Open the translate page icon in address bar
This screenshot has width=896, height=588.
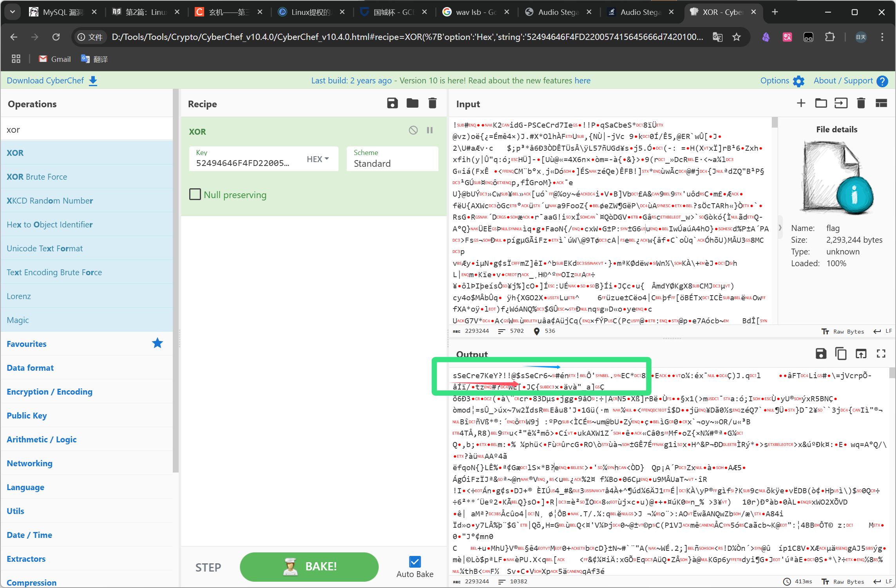point(717,37)
